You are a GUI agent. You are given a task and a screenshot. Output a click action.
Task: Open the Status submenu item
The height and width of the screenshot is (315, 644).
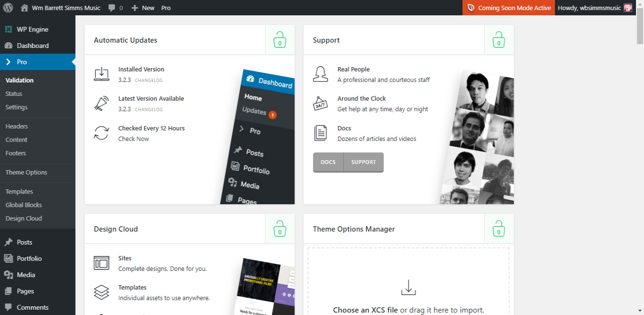14,93
